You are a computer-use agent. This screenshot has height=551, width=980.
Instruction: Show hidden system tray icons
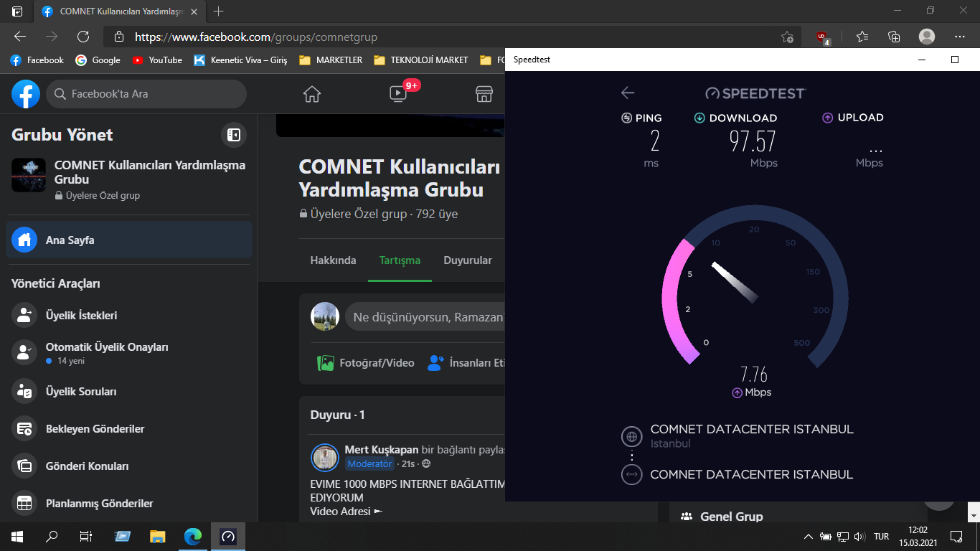(809, 536)
